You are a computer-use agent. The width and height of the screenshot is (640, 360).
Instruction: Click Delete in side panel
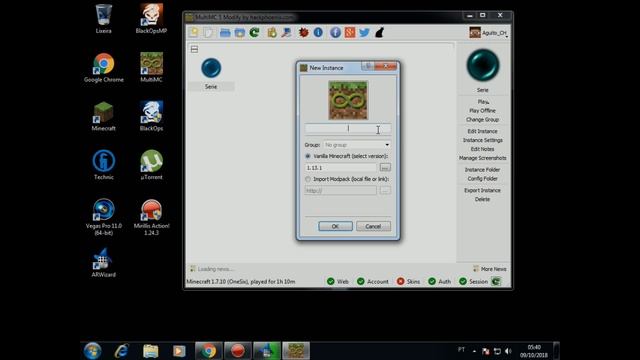tap(482, 199)
